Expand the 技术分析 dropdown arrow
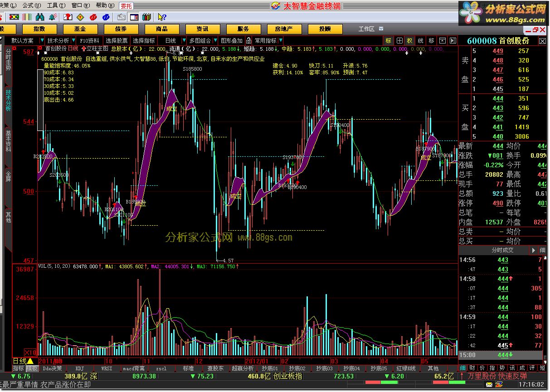Viewport: 550px width, 392px height. pyautogui.click(x=73, y=40)
